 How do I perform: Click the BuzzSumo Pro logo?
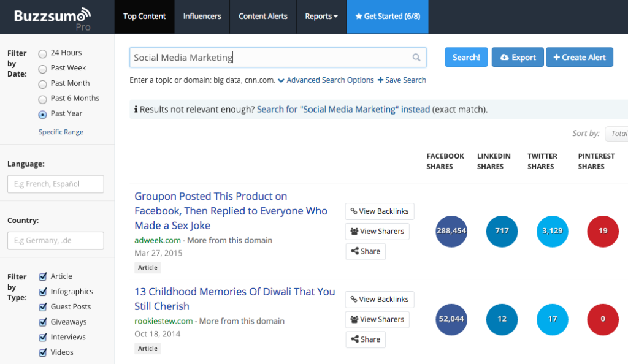pos(51,17)
